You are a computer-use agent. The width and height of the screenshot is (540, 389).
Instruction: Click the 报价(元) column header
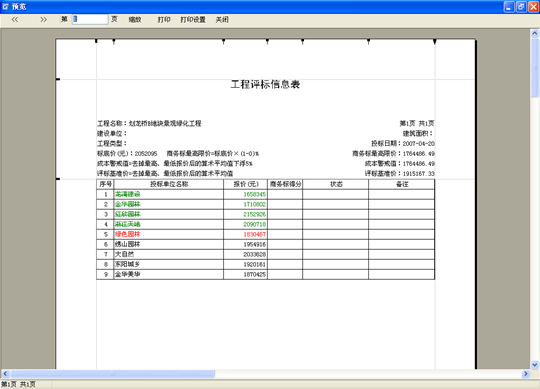[246, 184]
